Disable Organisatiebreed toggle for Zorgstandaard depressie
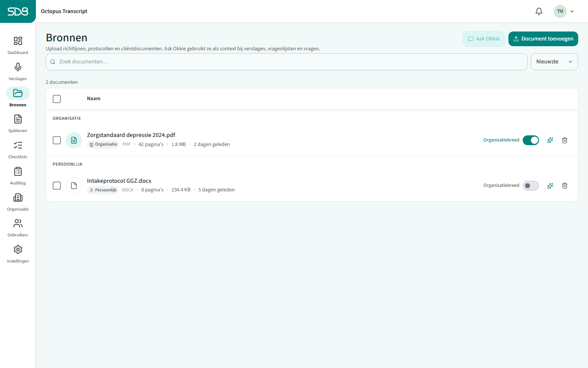The width and height of the screenshot is (588, 368). [x=531, y=140]
